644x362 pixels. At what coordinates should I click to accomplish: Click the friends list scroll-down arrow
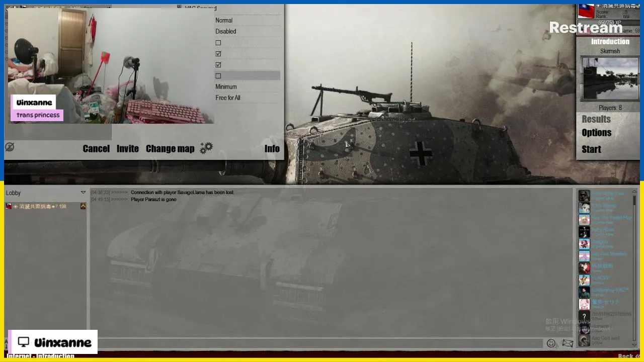(x=634, y=345)
